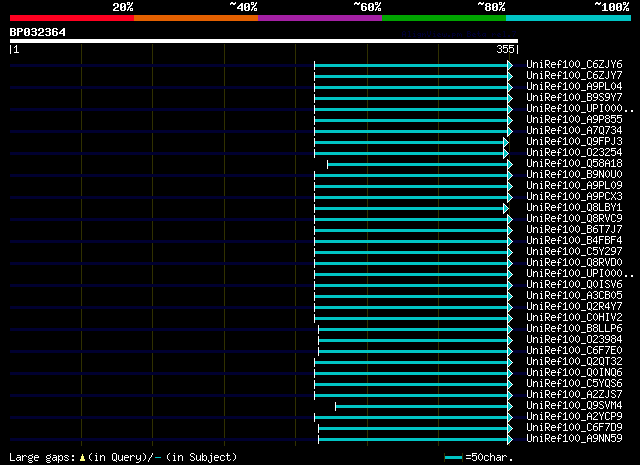640x465 pixels.
Task: Click the ~100% percentage label
Action: pos(611,7)
